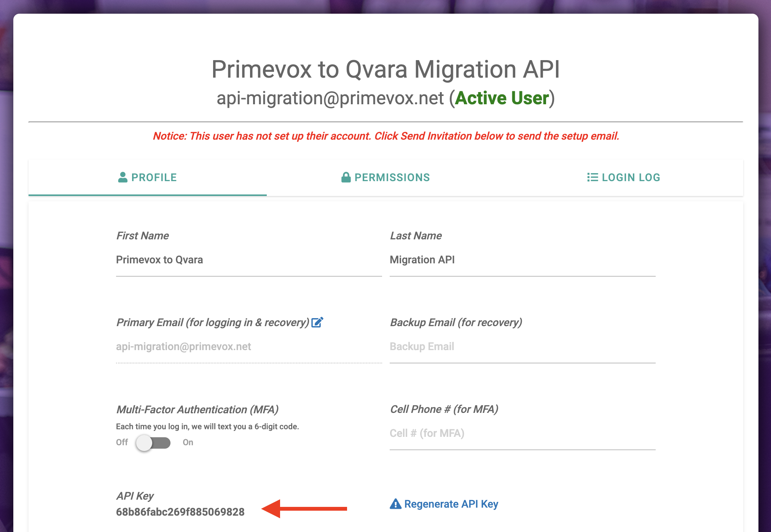Click the Last Name input field
Image resolution: width=771 pixels, height=532 pixels.
522,260
